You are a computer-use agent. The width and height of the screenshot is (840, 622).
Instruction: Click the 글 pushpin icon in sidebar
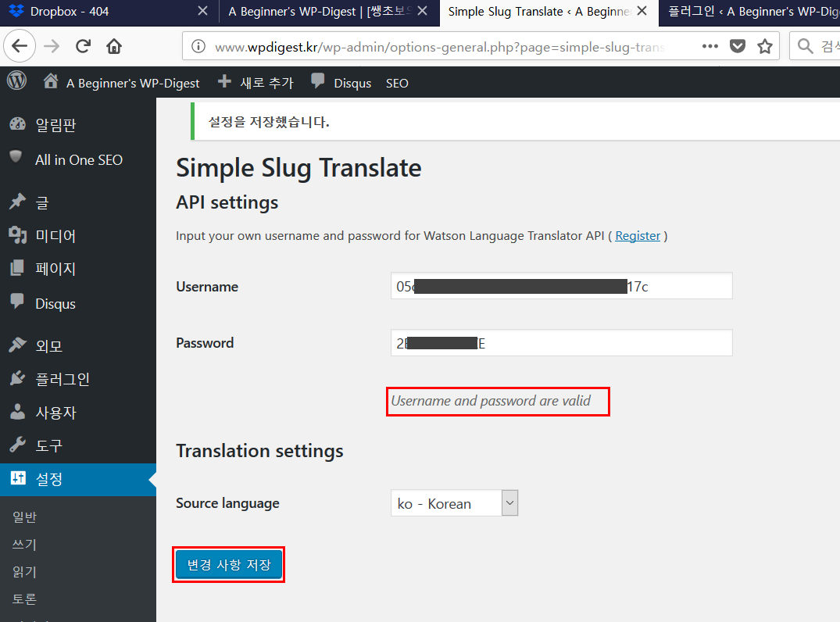coord(17,202)
